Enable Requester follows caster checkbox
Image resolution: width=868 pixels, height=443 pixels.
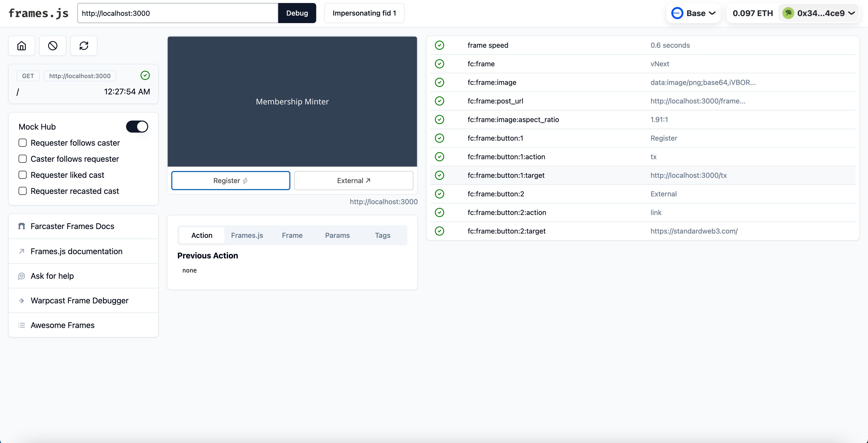23,142
